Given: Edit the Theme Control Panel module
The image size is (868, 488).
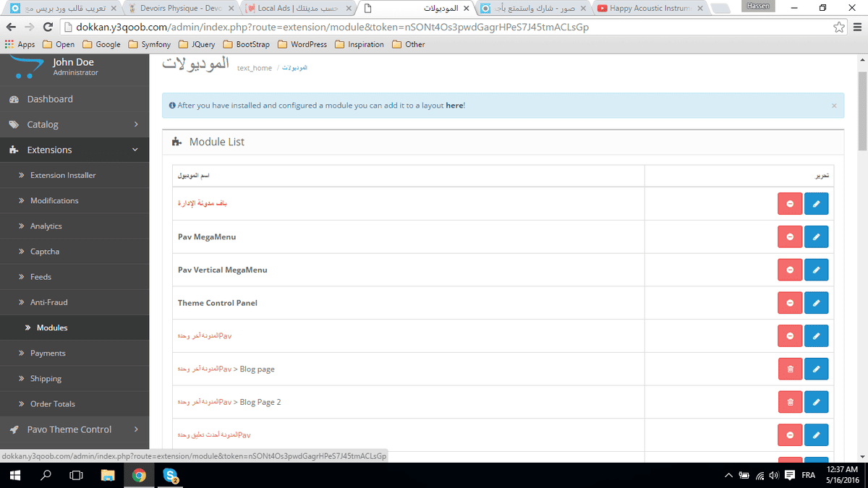Looking at the screenshot, I should coord(816,303).
